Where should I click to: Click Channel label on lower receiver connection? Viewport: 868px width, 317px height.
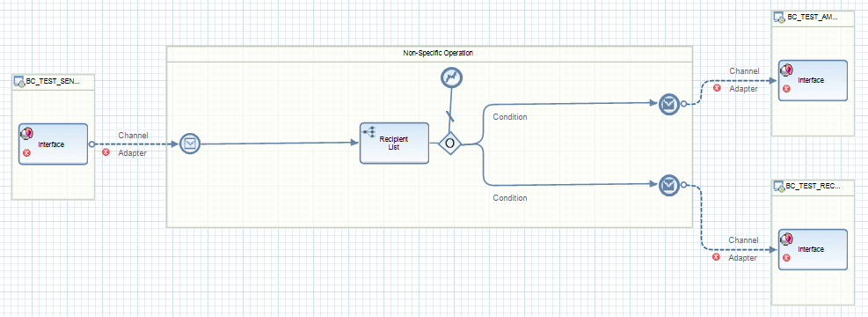click(743, 240)
